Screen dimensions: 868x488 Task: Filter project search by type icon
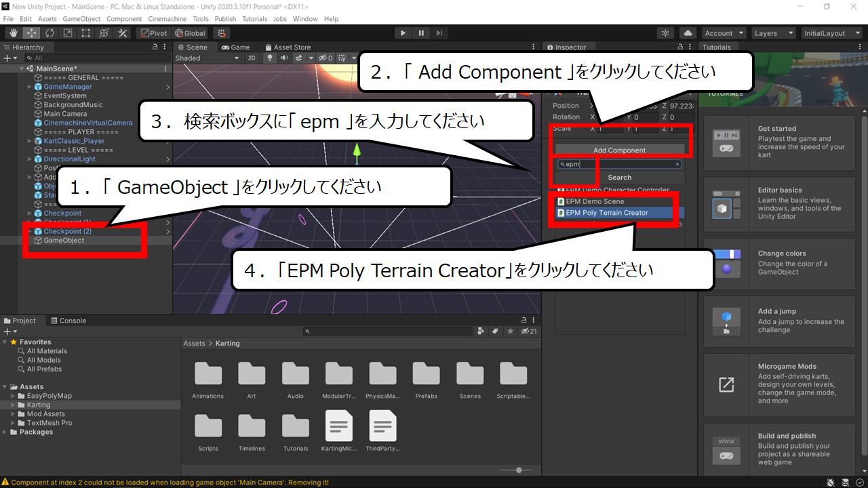pos(481,331)
